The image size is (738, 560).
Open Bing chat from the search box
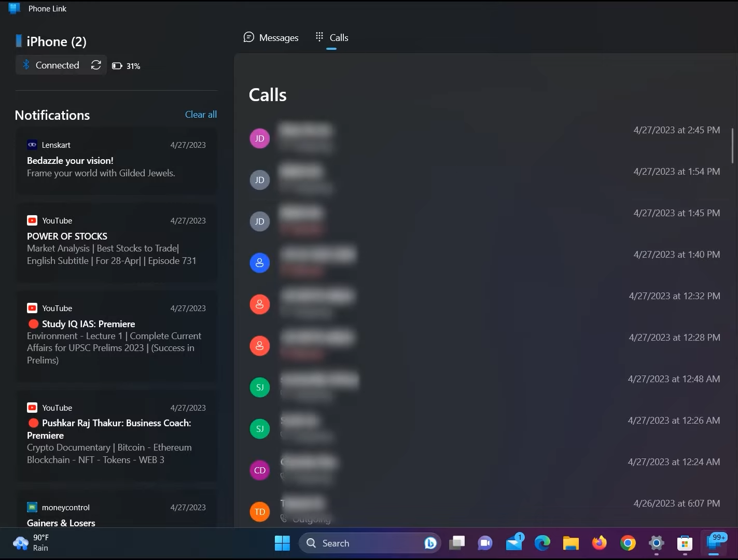coord(430,543)
